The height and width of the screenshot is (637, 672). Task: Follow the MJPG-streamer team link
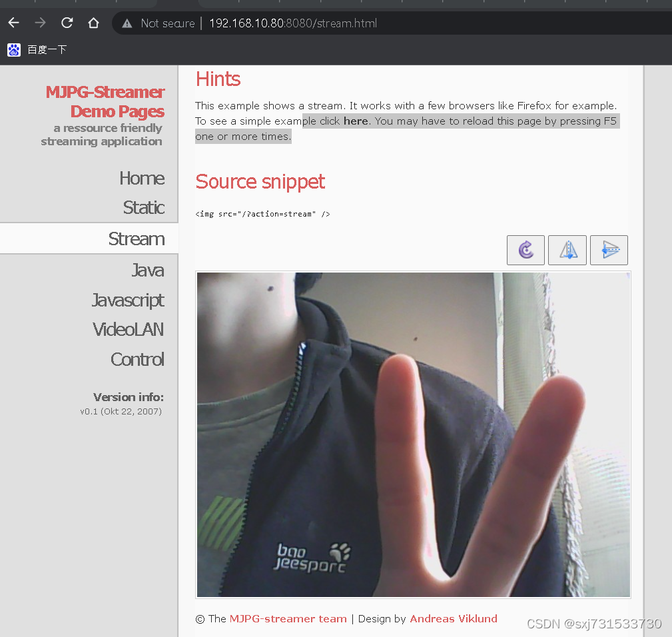[x=288, y=618]
